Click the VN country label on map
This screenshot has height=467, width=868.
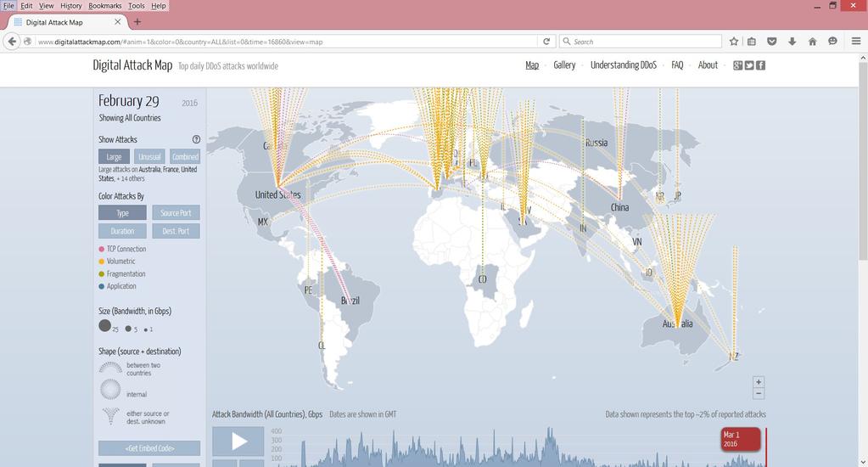coord(637,242)
